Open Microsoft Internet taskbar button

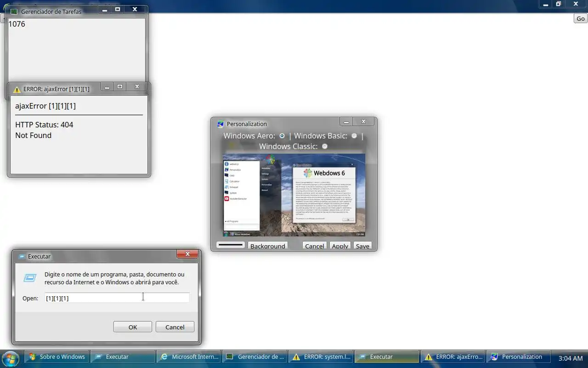coord(189,356)
